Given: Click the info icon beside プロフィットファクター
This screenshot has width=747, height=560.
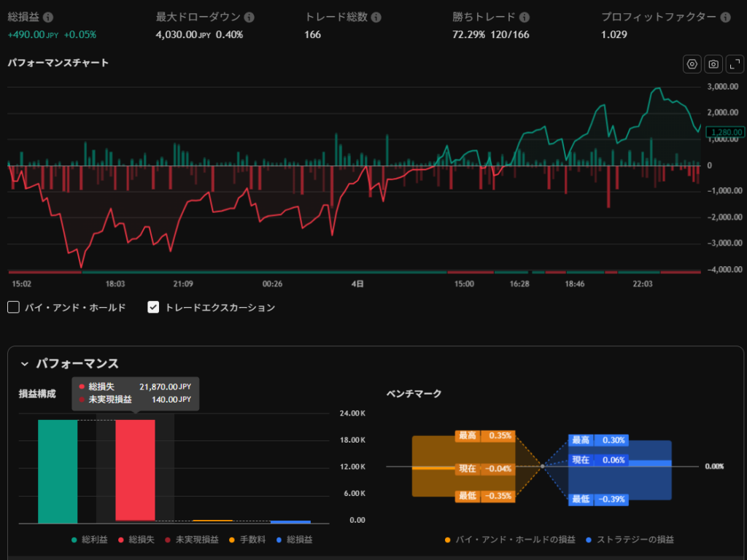Looking at the screenshot, I should [x=725, y=17].
